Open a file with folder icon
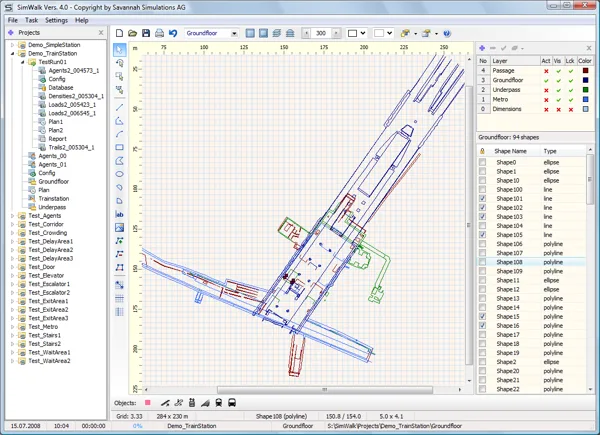The image size is (600, 435). pos(132,33)
